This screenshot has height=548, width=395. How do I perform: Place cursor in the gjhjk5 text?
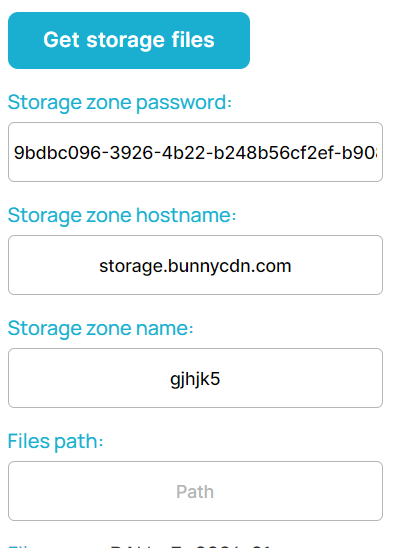click(195, 380)
